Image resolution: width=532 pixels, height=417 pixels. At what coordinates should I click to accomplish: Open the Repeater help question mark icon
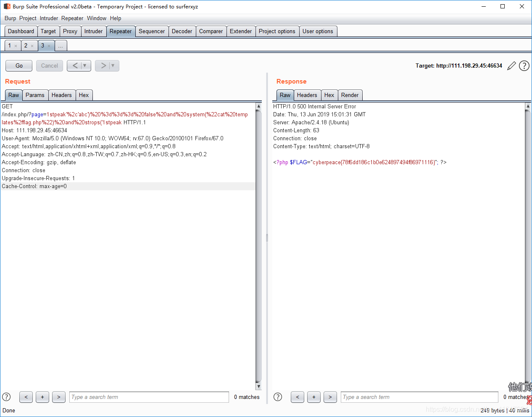[524, 66]
